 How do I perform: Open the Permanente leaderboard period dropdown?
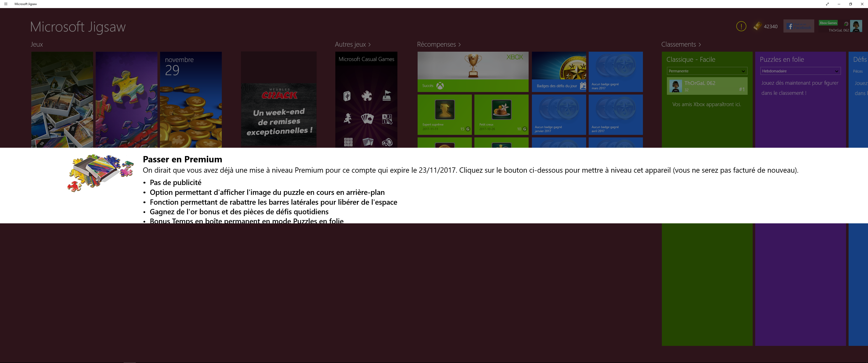pos(707,71)
